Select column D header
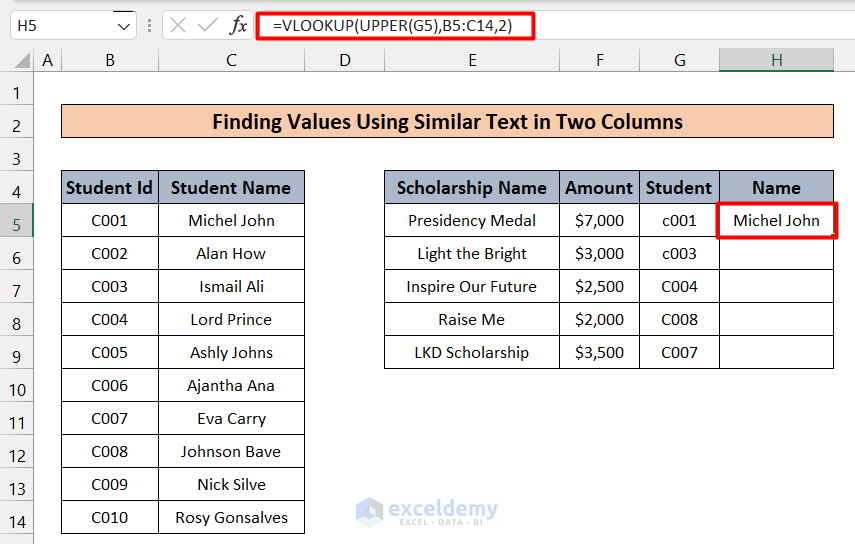Image resolution: width=855 pixels, height=544 pixels. tap(345, 60)
